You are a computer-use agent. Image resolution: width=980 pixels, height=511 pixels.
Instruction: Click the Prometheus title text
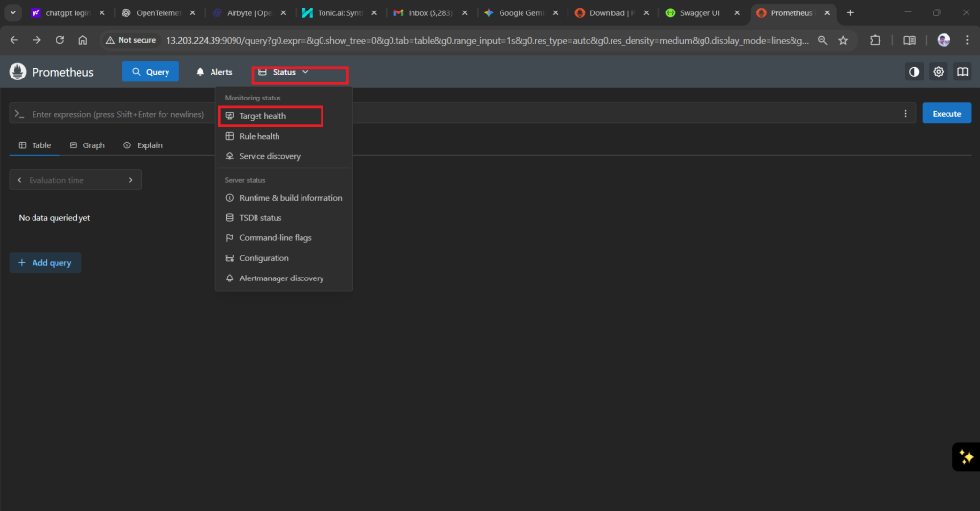pyautogui.click(x=62, y=73)
